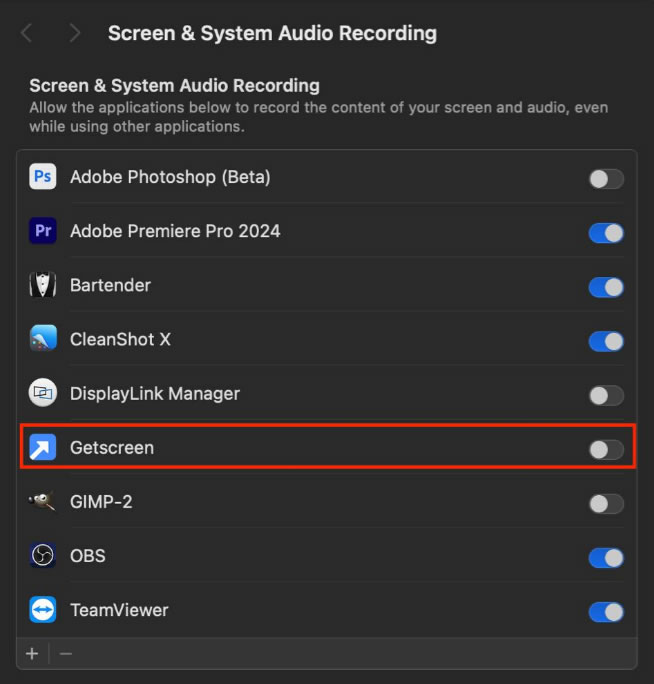Click the Adobe Photoshop (Beta) app icon

tap(43, 178)
